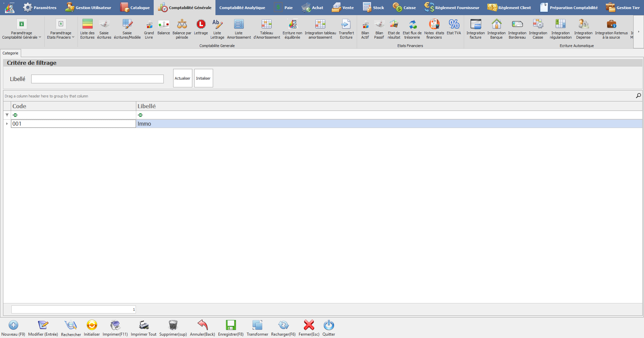Screen dimensions: 644x338
Task: Open Comptabilité Analytique tab
Action: [x=242, y=7]
